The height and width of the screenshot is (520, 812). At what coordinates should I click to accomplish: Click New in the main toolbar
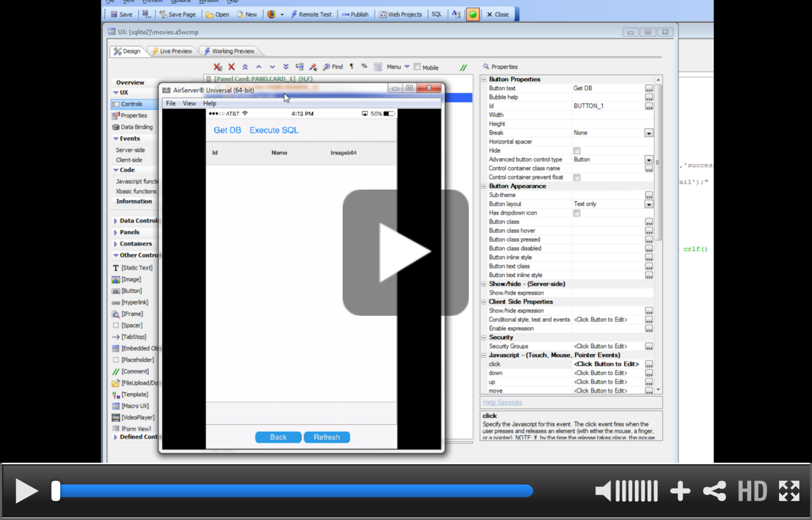[247, 14]
